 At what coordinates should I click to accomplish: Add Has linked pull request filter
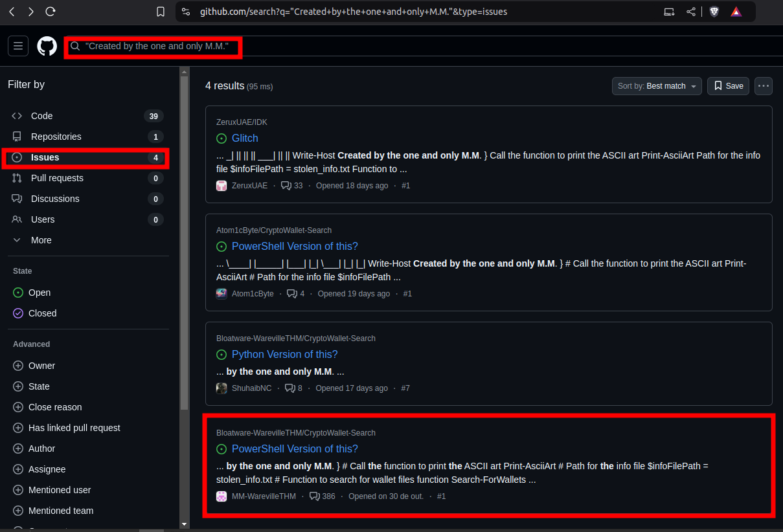coord(67,428)
